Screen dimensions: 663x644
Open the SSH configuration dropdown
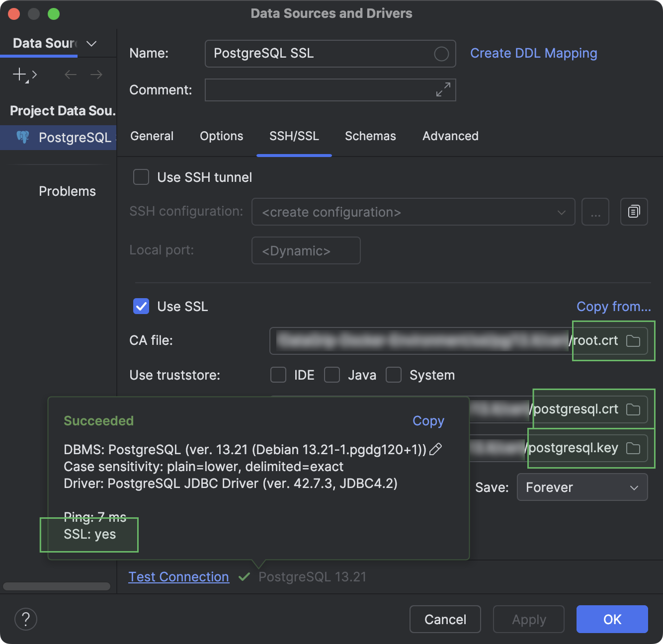(x=561, y=212)
